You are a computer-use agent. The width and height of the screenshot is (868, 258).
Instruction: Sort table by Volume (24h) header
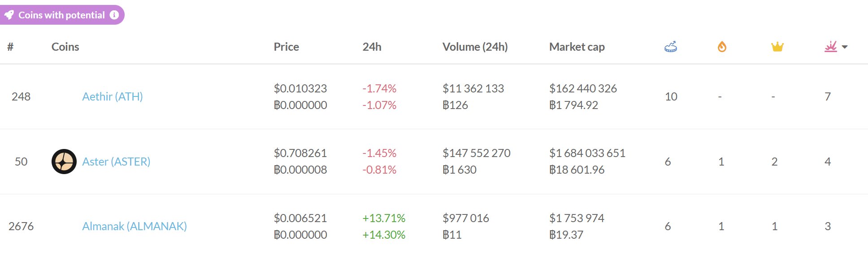click(x=475, y=47)
